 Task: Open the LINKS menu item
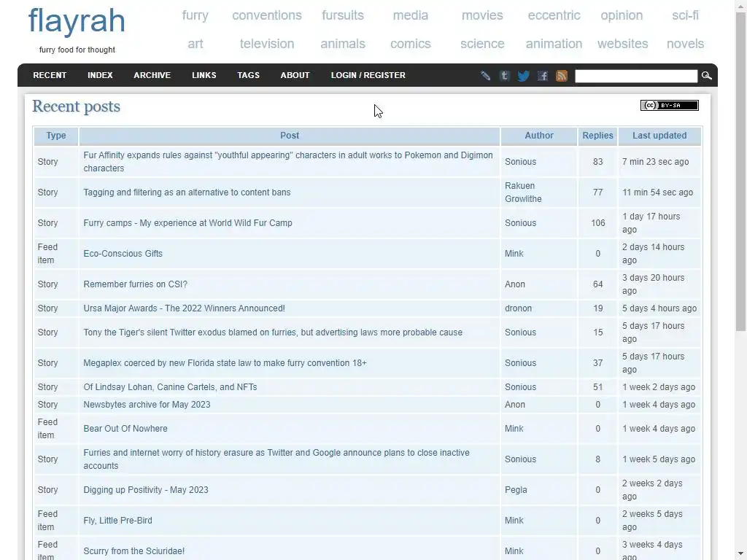point(204,75)
